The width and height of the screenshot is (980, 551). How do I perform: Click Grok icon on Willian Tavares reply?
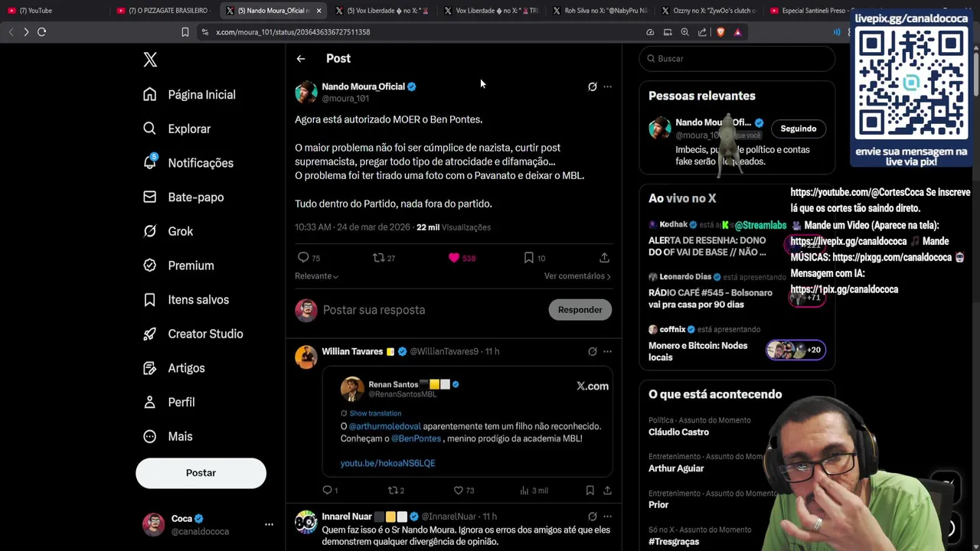click(x=593, y=351)
